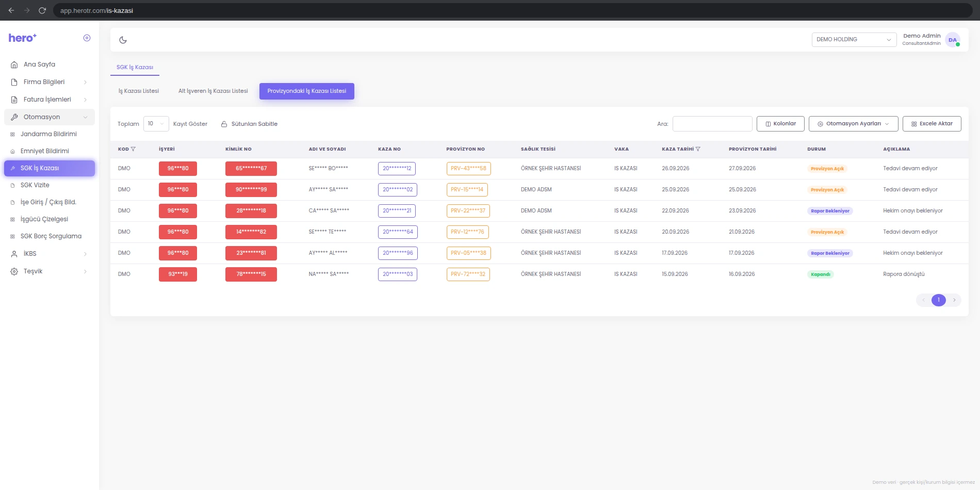
Task: Click Excele Aktar button
Action: [x=932, y=124]
